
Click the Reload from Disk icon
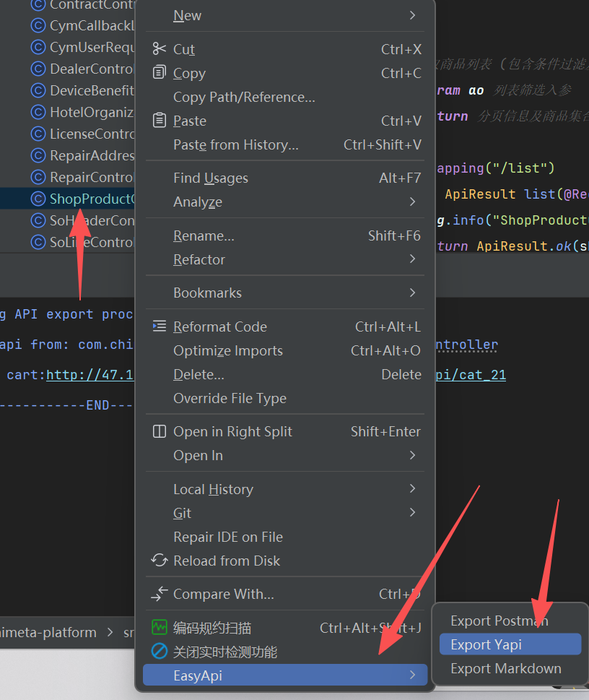click(160, 561)
